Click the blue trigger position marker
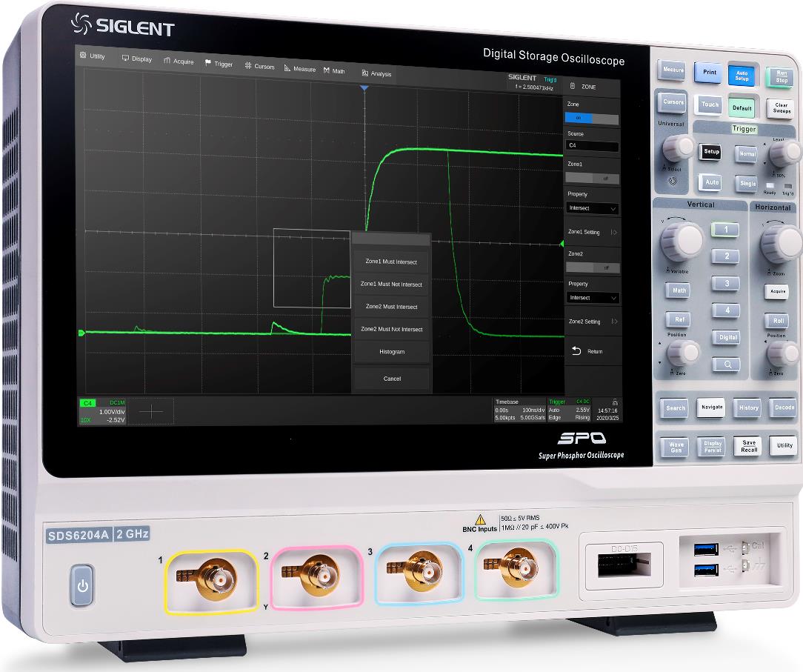This screenshot has width=803, height=672. [x=364, y=89]
